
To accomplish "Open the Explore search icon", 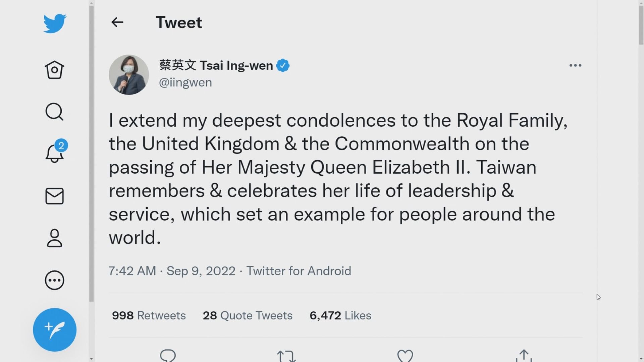I will [54, 112].
